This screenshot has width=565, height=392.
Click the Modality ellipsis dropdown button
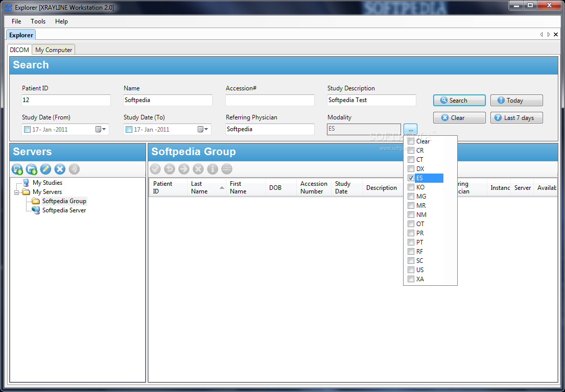click(x=410, y=129)
